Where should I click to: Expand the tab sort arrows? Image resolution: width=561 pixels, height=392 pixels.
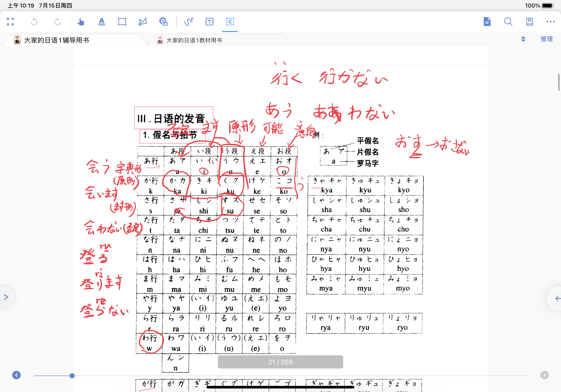[523, 39]
